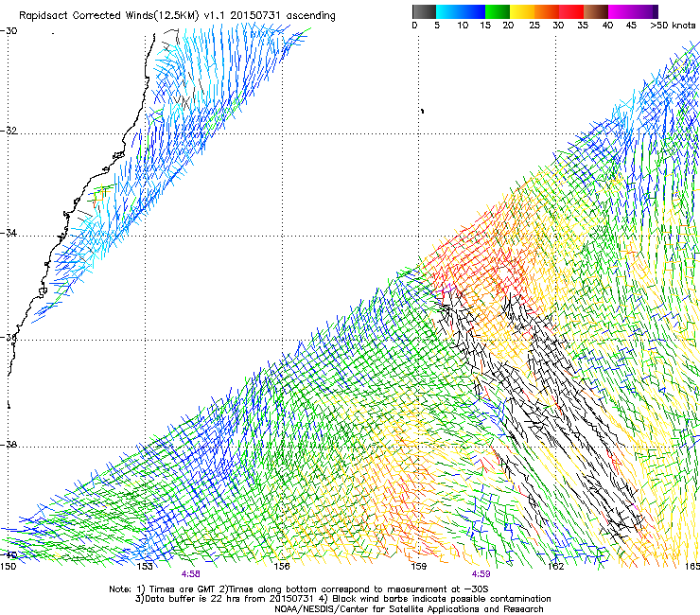Select the orange 25–30 knots legend segment
The width and height of the screenshot is (700, 615).
pyautogui.click(x=547, y=11)
